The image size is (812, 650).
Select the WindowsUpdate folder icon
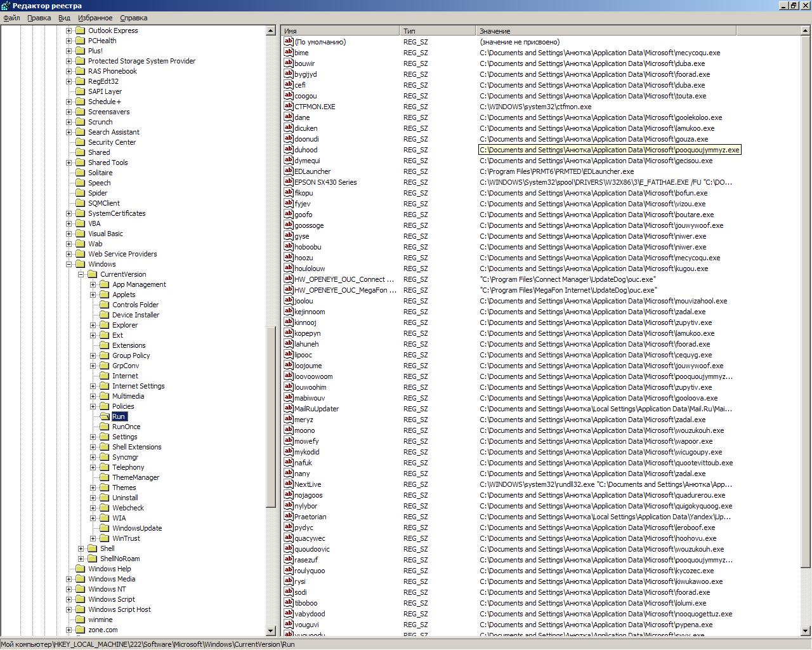pos(104,528)
